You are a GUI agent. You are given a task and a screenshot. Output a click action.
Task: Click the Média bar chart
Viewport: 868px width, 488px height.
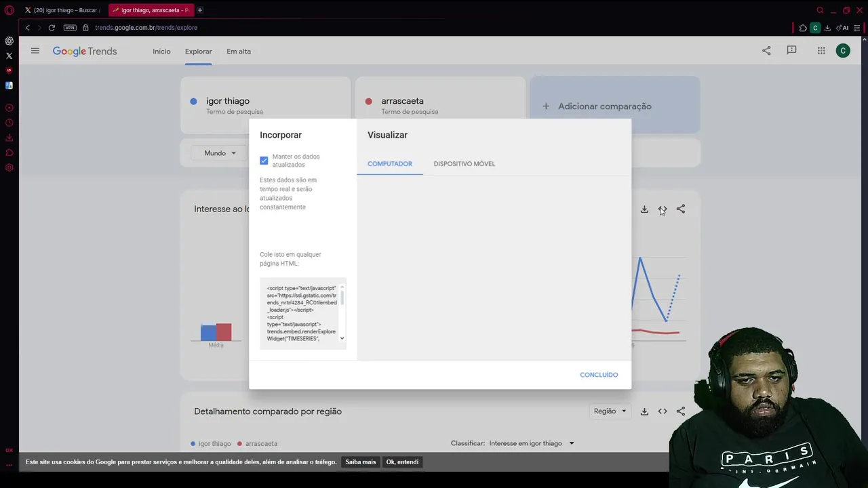pos(216,332)
